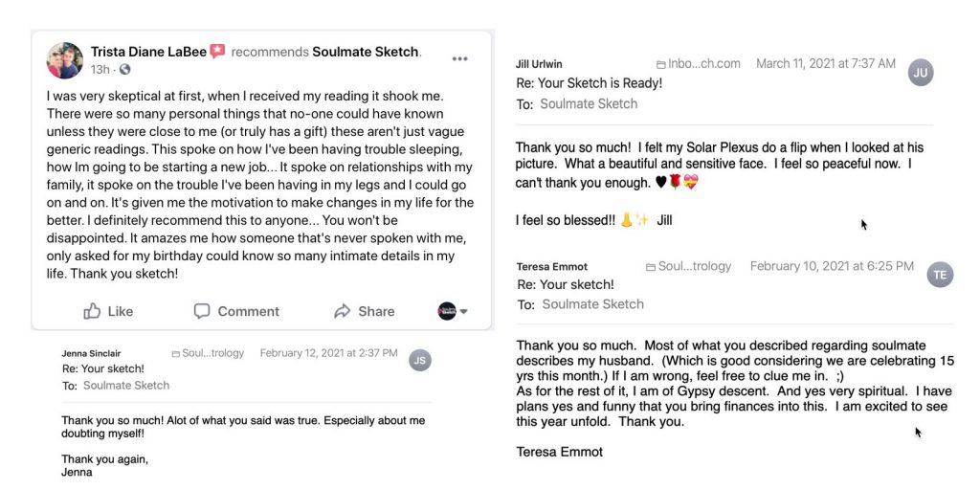Click the TE sender avatar circle
The width and height of the screenshot is (980, 490).
coord(940,275)
